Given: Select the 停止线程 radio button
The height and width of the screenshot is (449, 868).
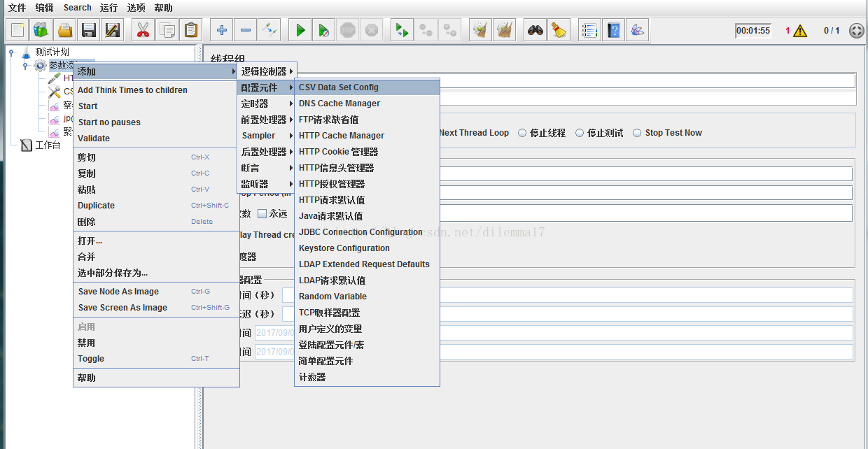Looking at the screenshot, I should tap(522, 133).
